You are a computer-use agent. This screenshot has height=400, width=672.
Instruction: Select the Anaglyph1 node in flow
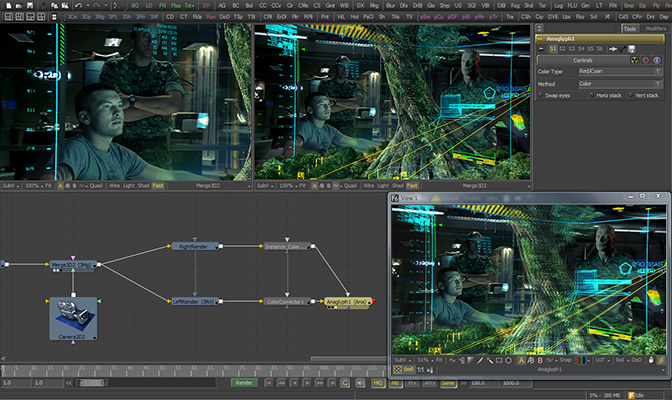pyautogui.click(x=347, y=300)
